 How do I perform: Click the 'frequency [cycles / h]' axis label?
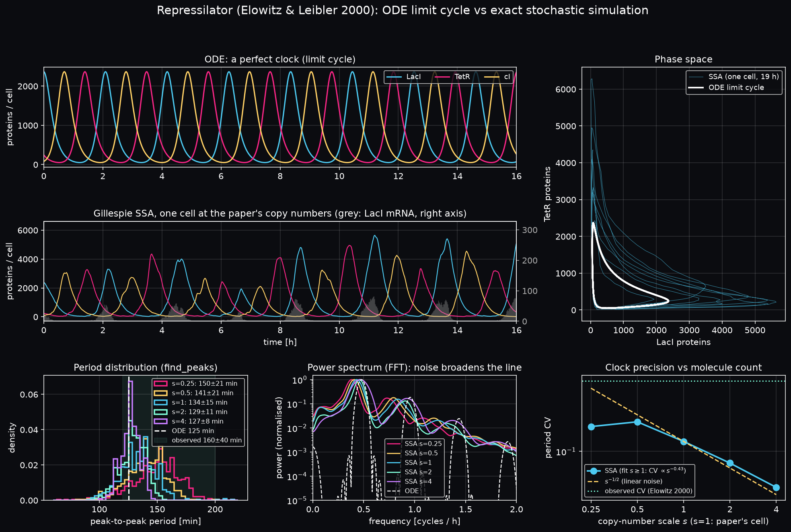[415, 521]
